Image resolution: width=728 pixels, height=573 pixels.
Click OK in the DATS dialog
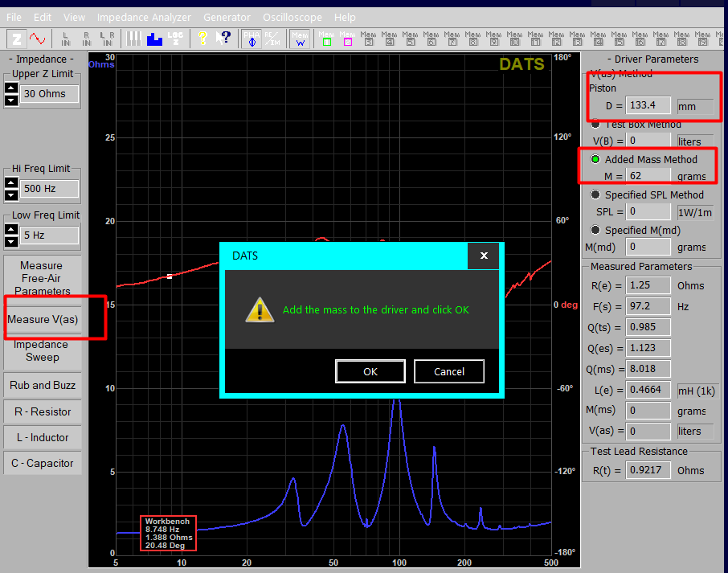(x=370, y=371)
